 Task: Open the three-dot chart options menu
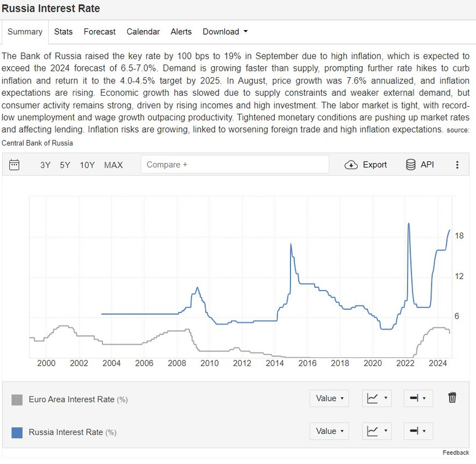tap(457, 165)
